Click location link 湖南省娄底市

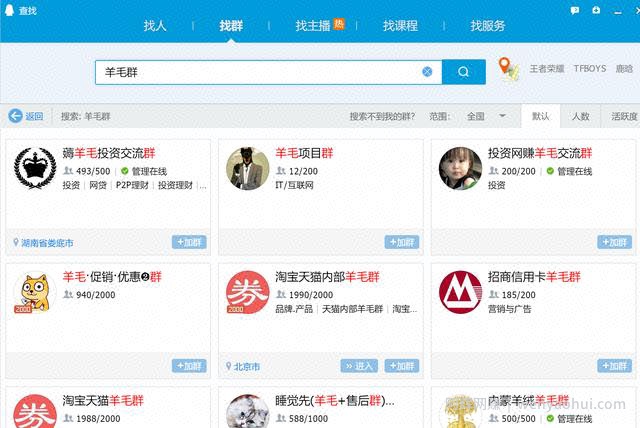coord(47,243)
